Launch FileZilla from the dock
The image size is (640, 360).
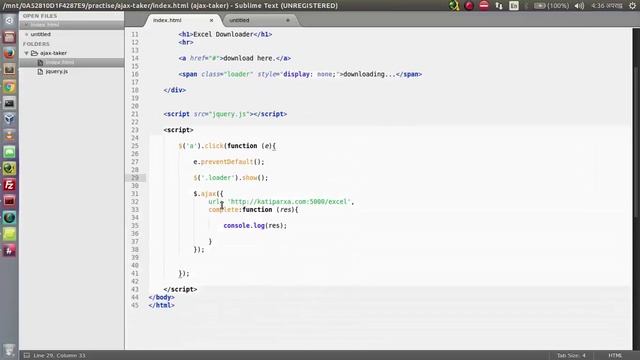tap(9, 185)
